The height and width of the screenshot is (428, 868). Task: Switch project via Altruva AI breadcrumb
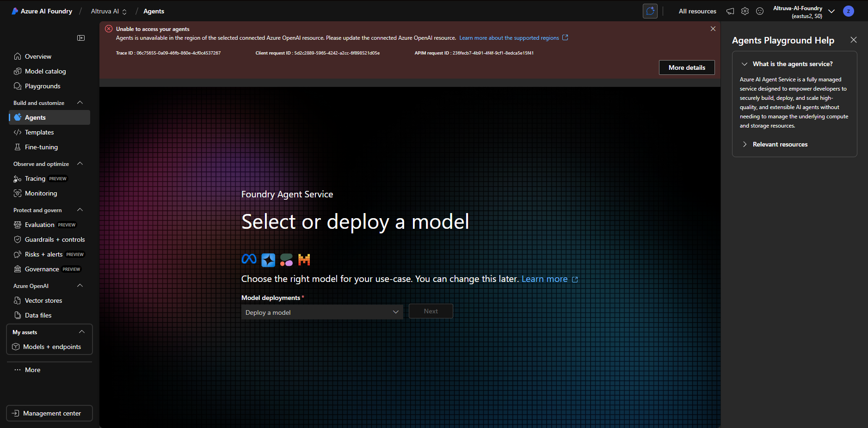(x=109, y=11)
